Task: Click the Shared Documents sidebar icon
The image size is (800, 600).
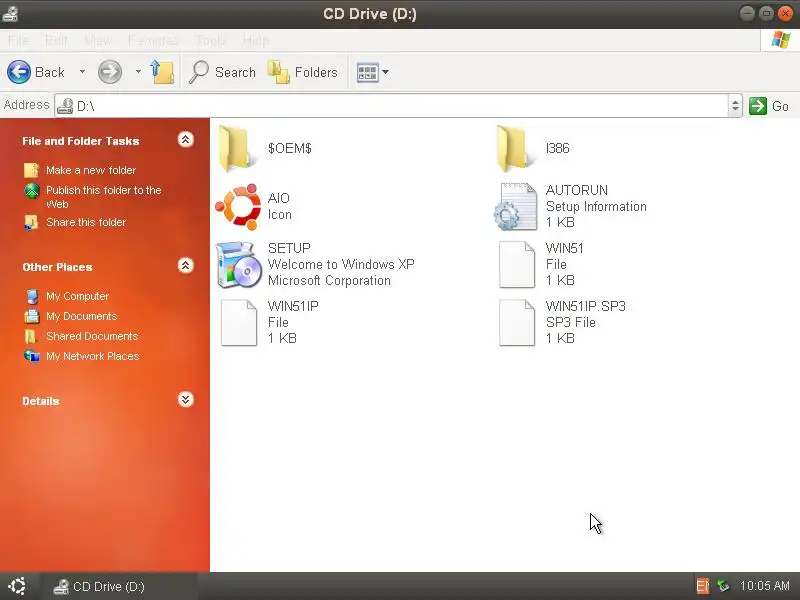Action: tap(32, 336)
